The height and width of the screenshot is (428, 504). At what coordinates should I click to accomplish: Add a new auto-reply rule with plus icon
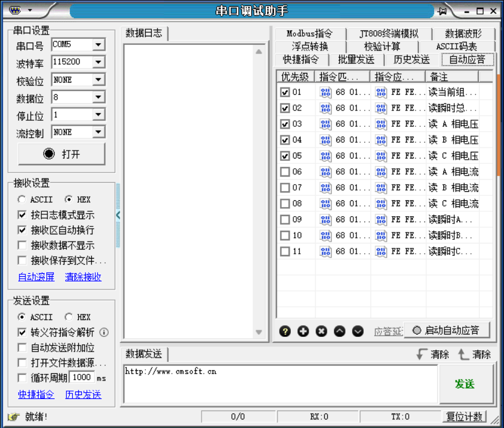tap(303, 331)
